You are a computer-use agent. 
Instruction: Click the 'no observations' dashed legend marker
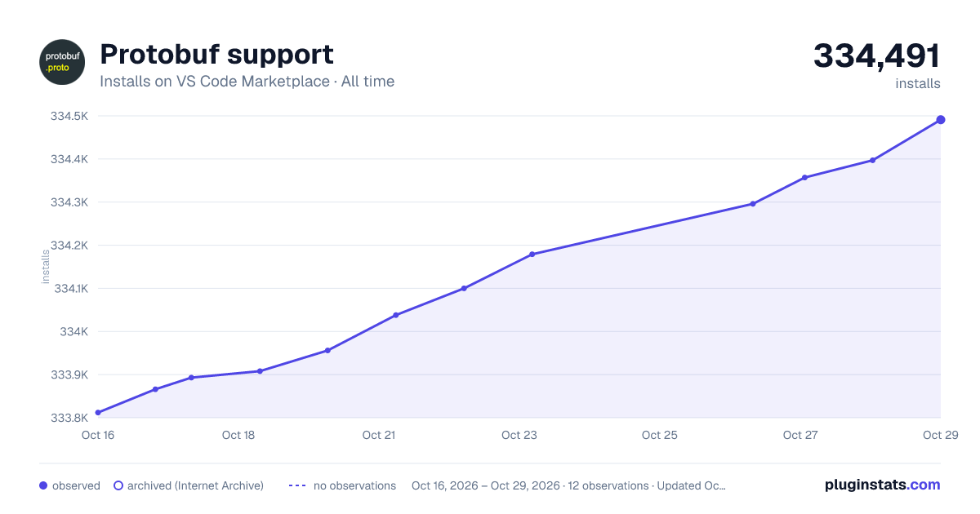[297, 485]
